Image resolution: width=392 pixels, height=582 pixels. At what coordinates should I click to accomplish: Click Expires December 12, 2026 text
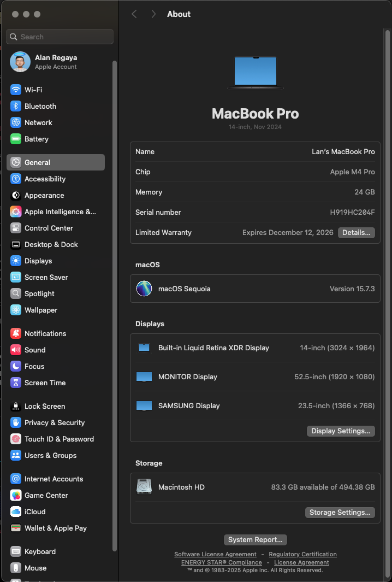(288, 233)
